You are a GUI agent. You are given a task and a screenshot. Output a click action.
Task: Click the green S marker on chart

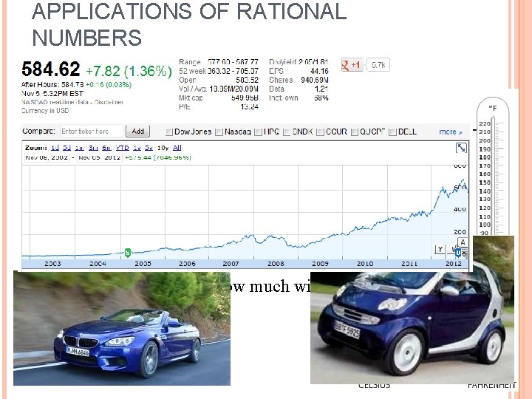(x=128, y=253)
